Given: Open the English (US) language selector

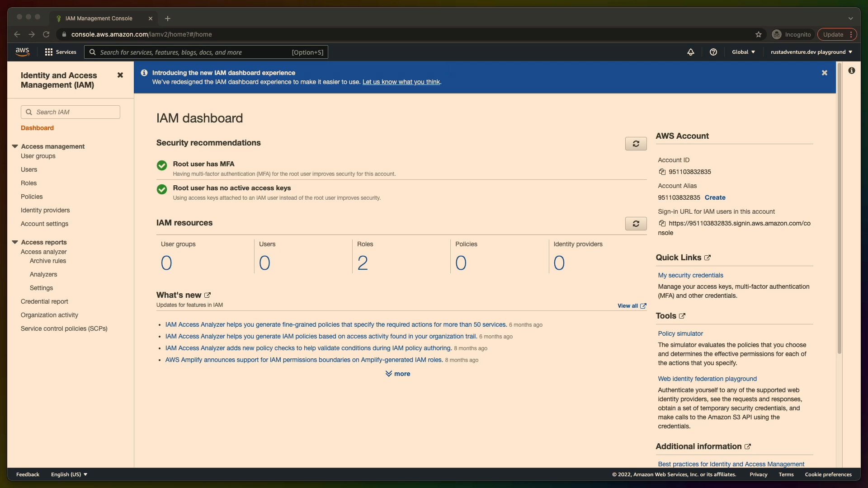Looking at the screenshot, I should 69,474.
